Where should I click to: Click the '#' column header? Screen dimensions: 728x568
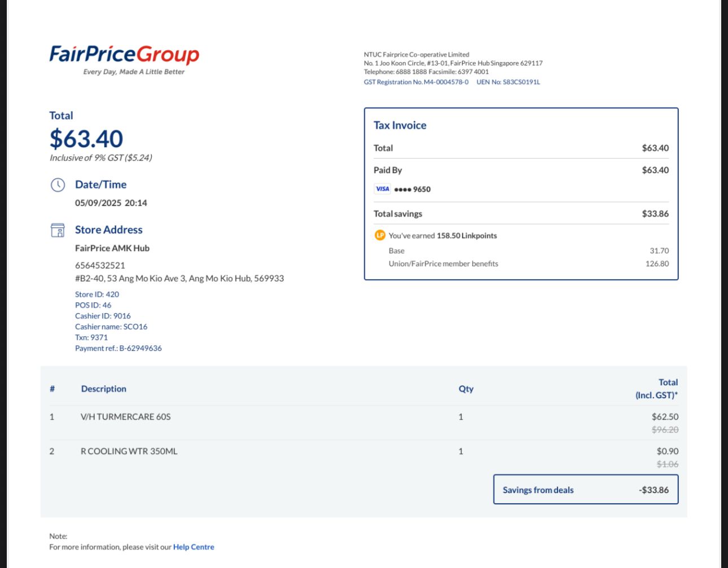coord(52,389)
